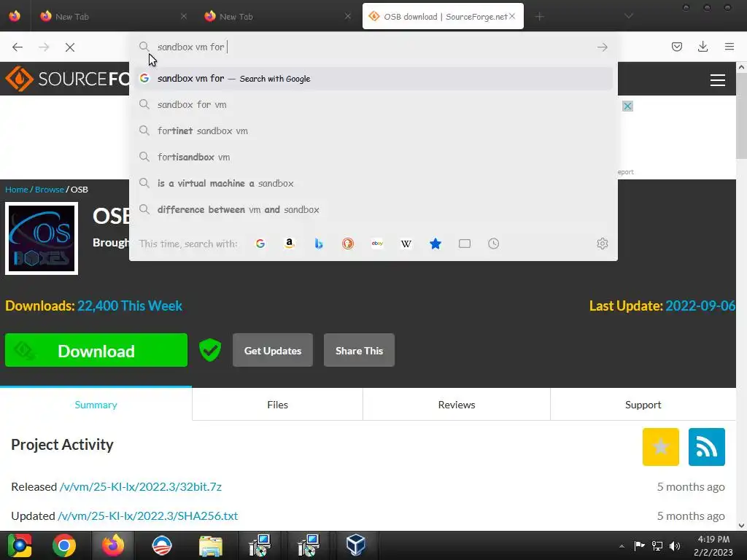
Task: Close the first New Tab
Action: pyautogui.click(x=184, y=16)
